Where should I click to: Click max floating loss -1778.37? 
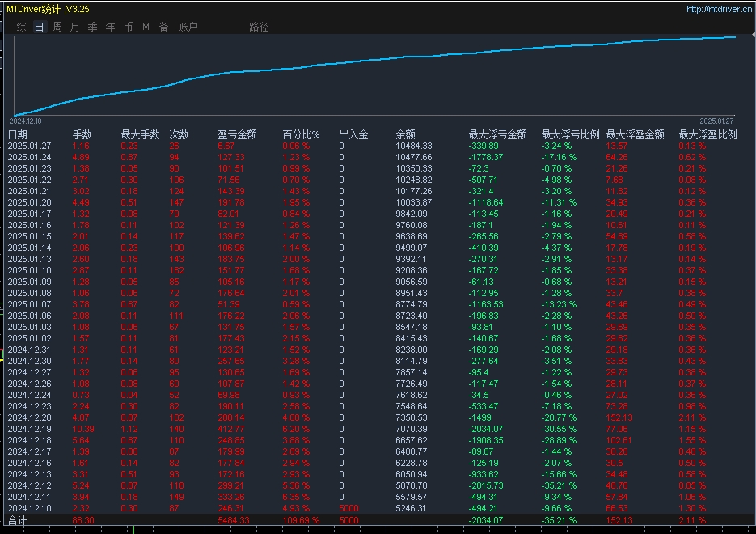pyautogui.click(x=484, y=157)
